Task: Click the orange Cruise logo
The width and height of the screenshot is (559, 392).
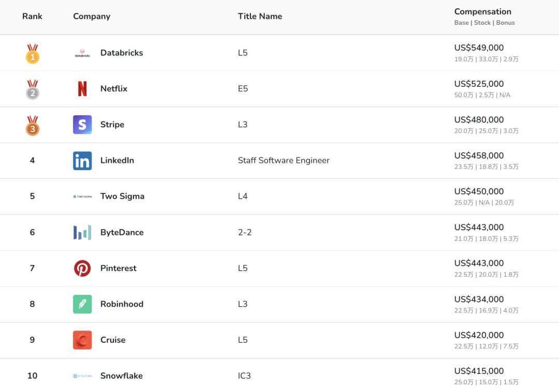Action: pos(82,340)
